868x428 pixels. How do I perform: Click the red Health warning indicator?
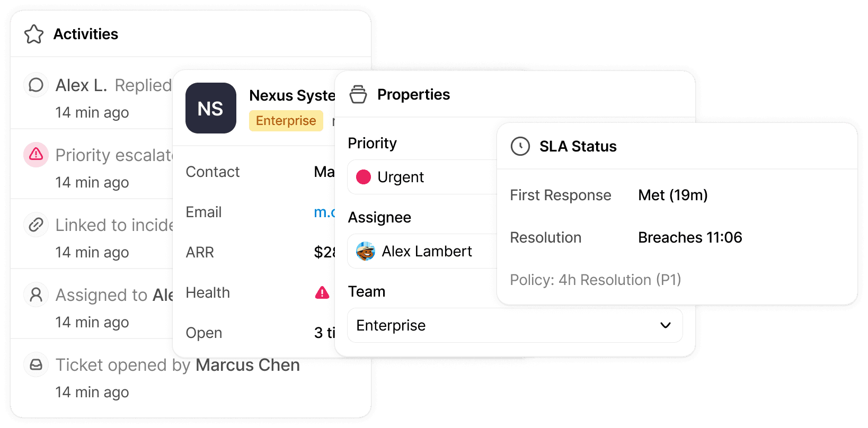(322, 292)
